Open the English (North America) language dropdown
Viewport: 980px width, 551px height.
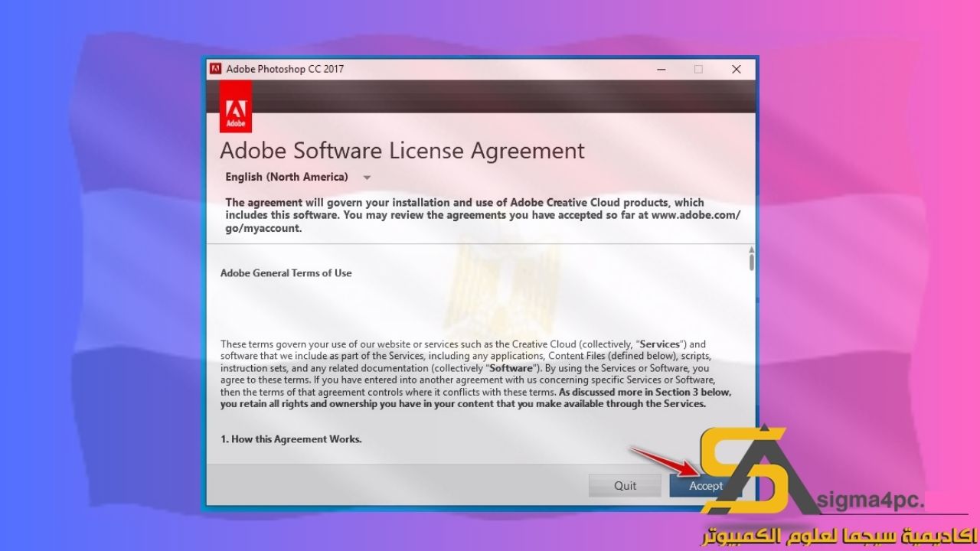click(x=298, y=177)
